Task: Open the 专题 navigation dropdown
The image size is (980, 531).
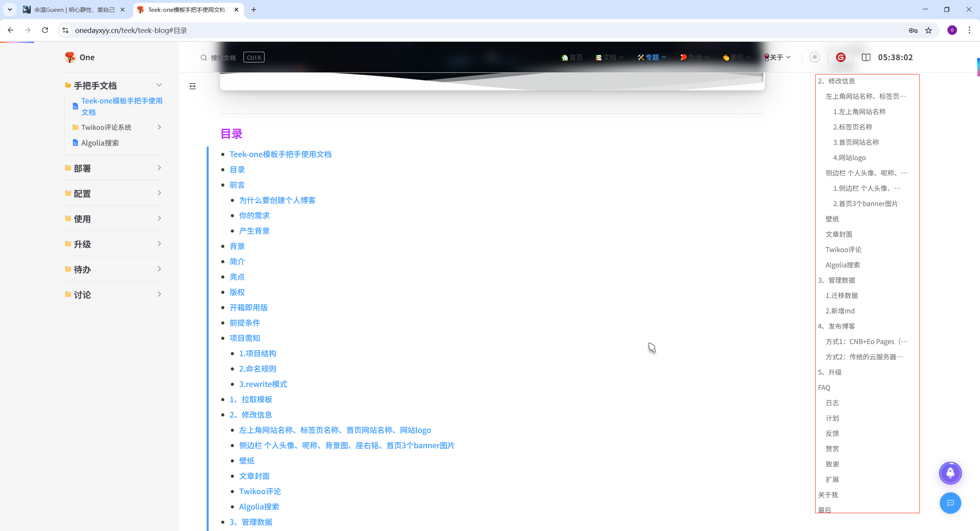Action: [x=652, y=57]
